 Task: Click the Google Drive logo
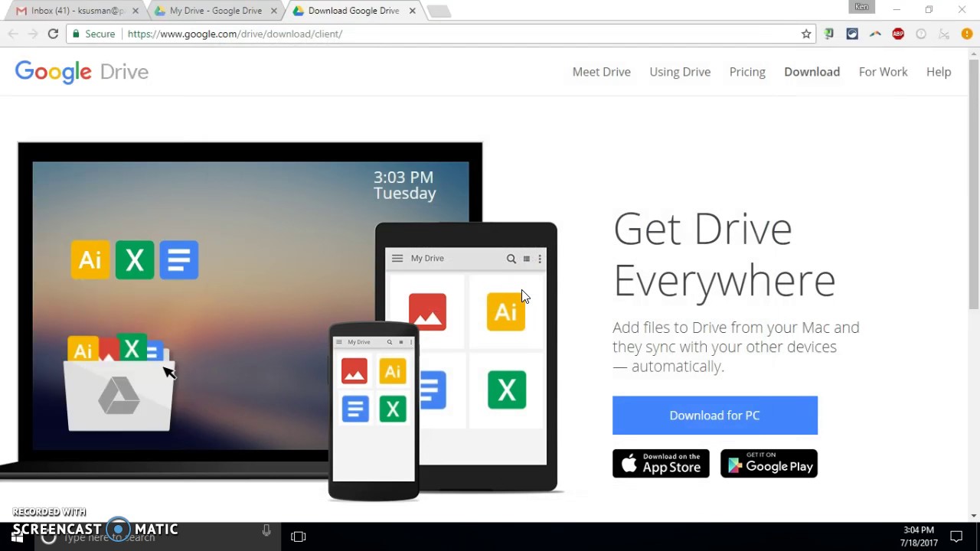click(x=82, y=72)
